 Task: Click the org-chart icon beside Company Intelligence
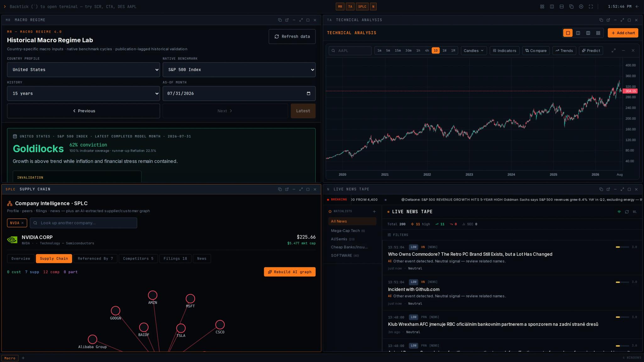pos(10,204)
